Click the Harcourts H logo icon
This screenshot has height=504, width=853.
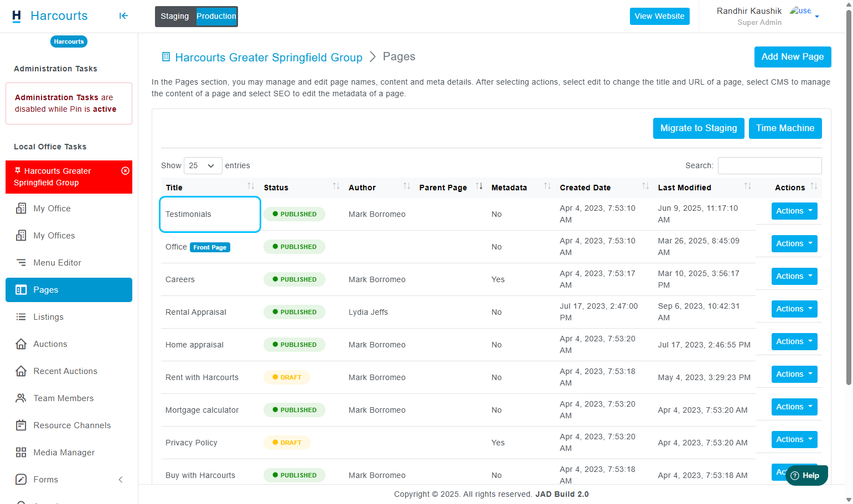tap(17, 16)
